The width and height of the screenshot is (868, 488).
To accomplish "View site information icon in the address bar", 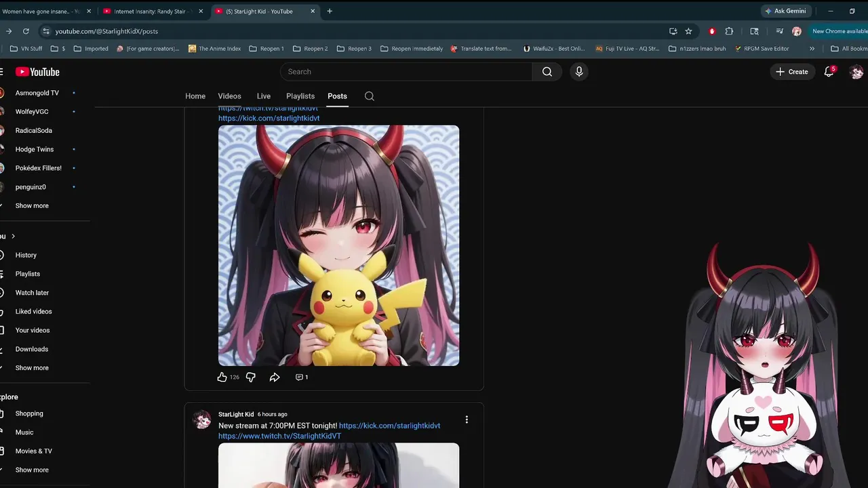I will pos(45,31).
